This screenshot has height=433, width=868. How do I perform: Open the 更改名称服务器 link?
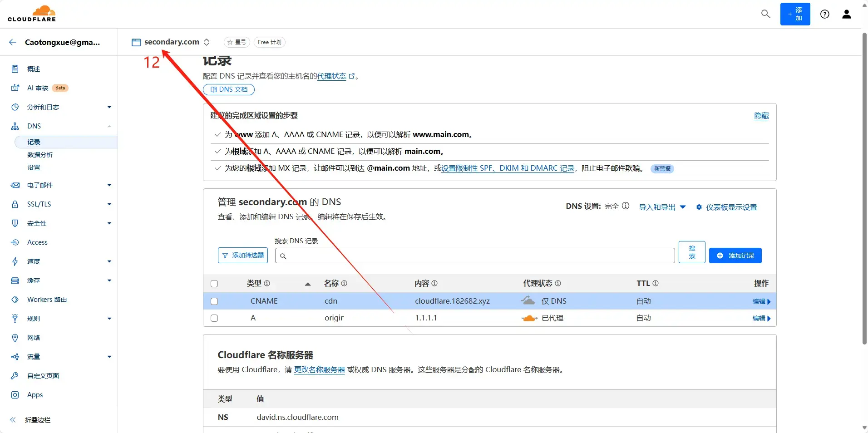coord(320,369)
